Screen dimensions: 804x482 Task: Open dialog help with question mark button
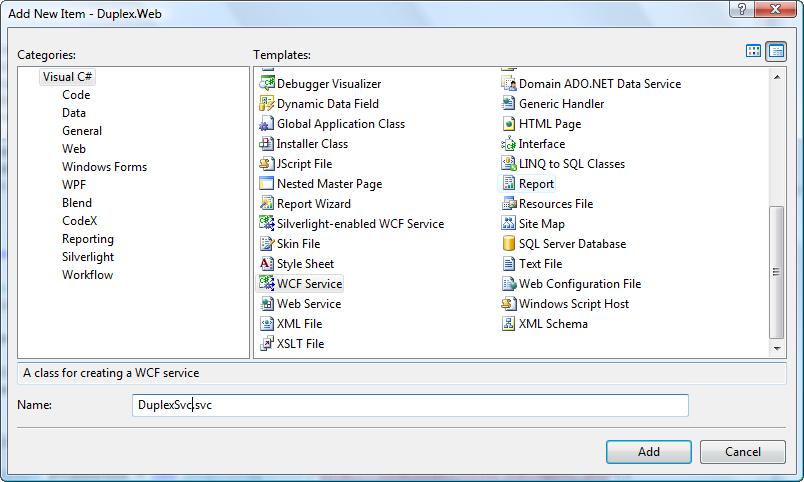(741, 9)
